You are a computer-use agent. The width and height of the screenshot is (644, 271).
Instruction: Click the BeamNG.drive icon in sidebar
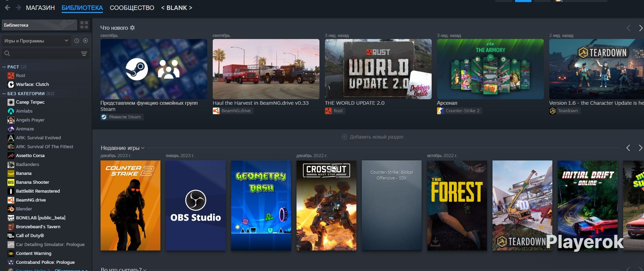pyautogui.click(x=11, y=200)
